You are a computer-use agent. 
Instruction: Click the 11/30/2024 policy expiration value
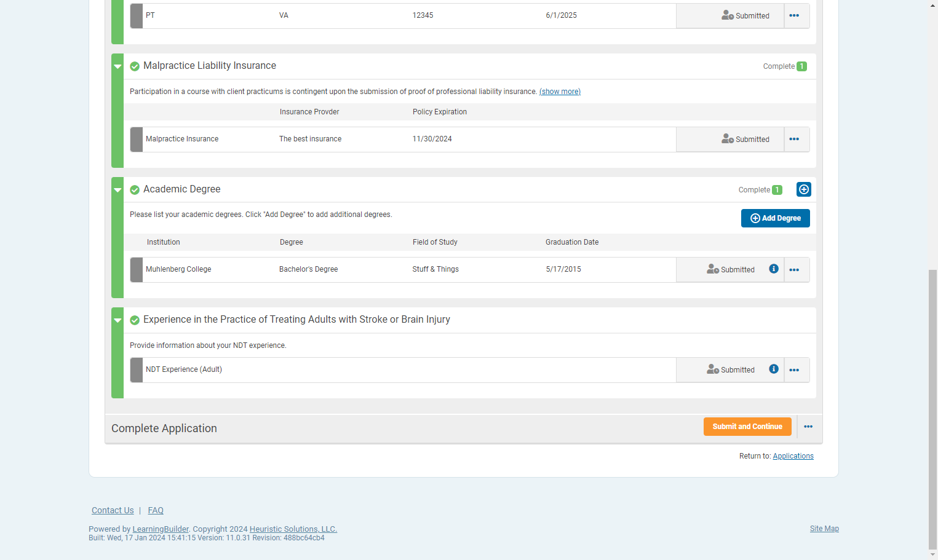(x=432, y=139)
